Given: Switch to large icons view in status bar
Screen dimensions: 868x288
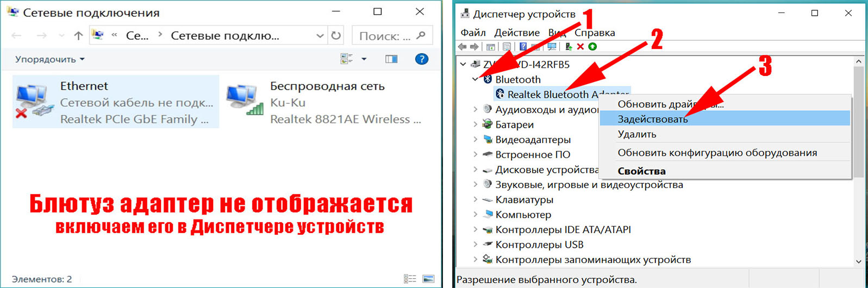Looking at the screenshot, I should pos(428,279).
